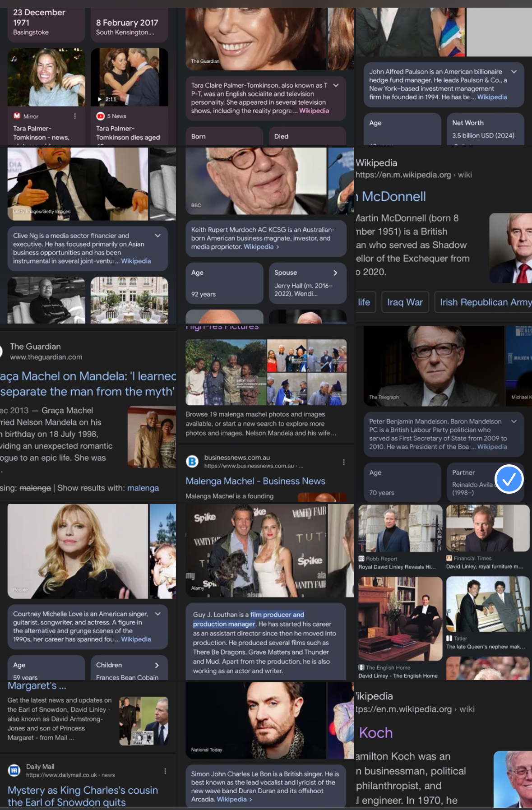Screen dimensions: 532x810
Task: Open the Guy Louthan Alamy red carpet photo
Action: coord(256,551)
